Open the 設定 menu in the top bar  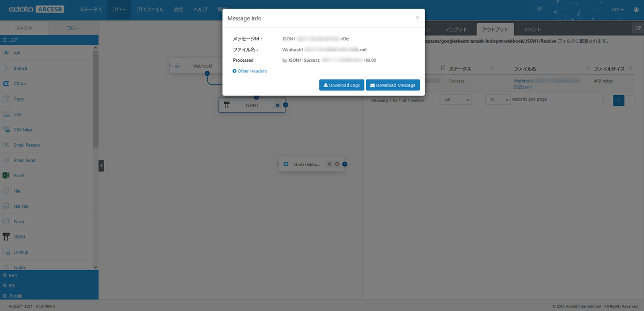(x=179, y=10)
